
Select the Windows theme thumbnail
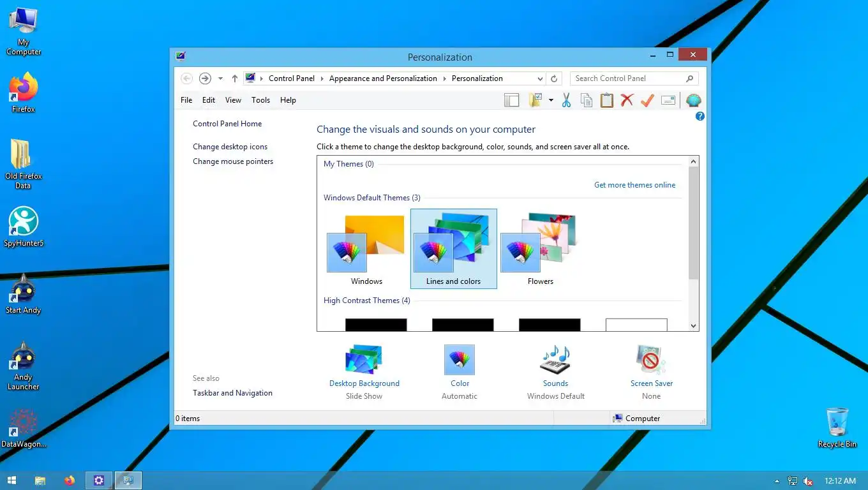pyautogui.click(x=366, y=249)
